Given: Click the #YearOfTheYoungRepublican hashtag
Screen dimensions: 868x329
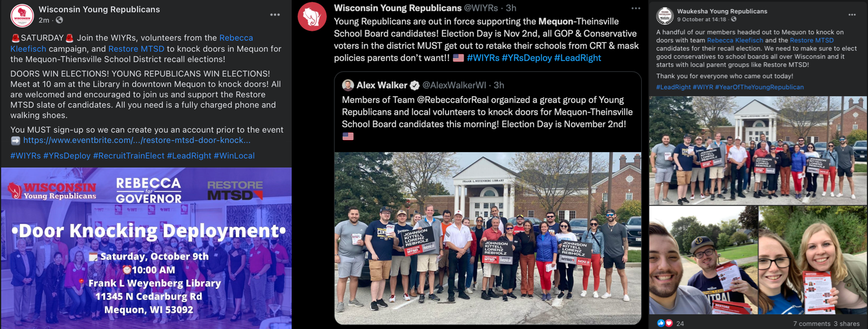Looking at the screenshot, I should tap(759, 87).
